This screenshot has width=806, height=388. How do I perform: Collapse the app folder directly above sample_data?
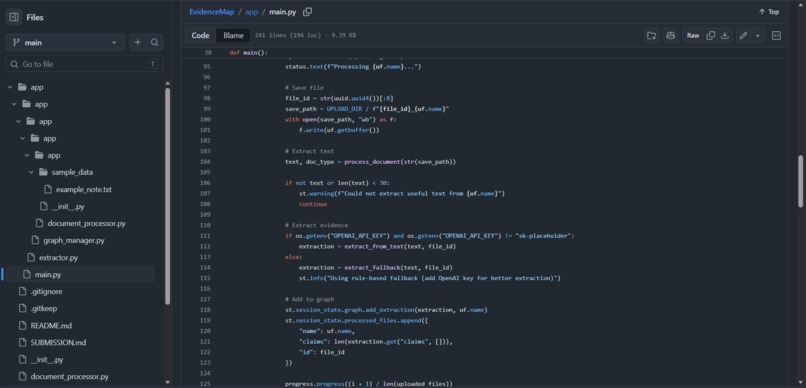(27, 155)
